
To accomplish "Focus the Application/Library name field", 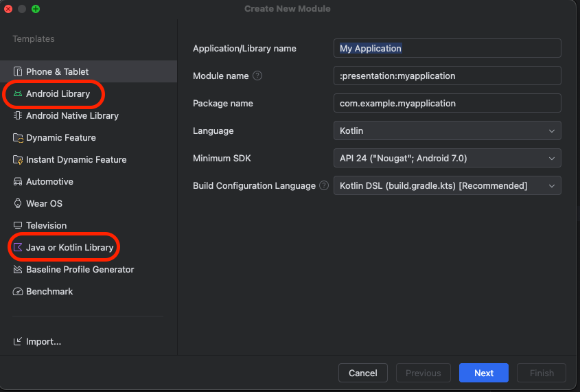I will pyautogui.click(x=448, y=48).
